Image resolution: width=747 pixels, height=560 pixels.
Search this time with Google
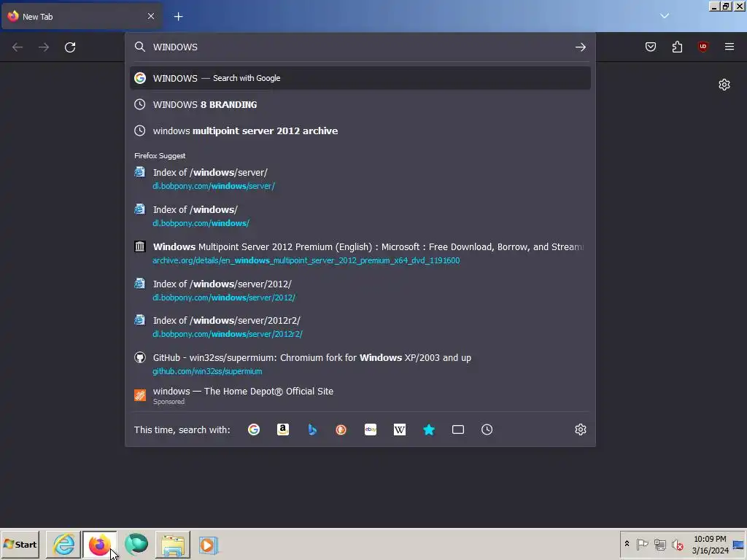click(x=254, y=429)
